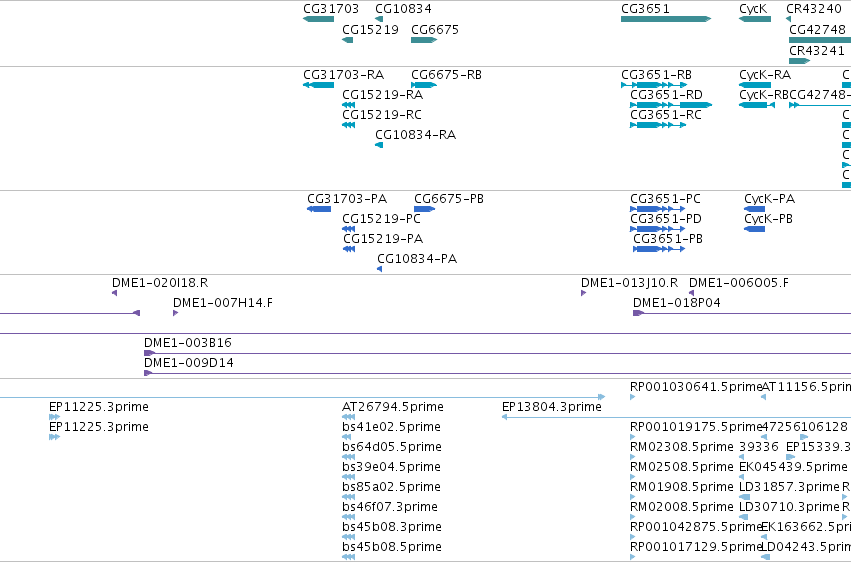Click the CG3651-PD protein label
The width and height of the screenshot is (851, 562).
tap(665, 219)
